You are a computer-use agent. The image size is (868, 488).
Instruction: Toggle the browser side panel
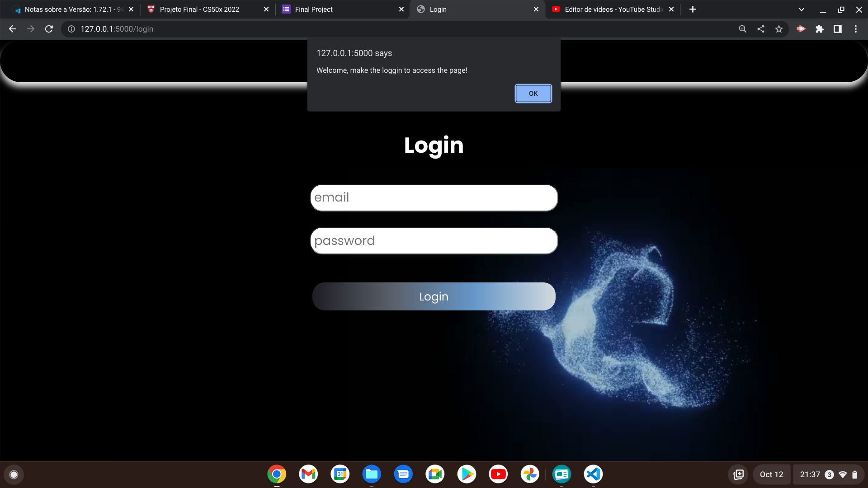click(837, 29)
